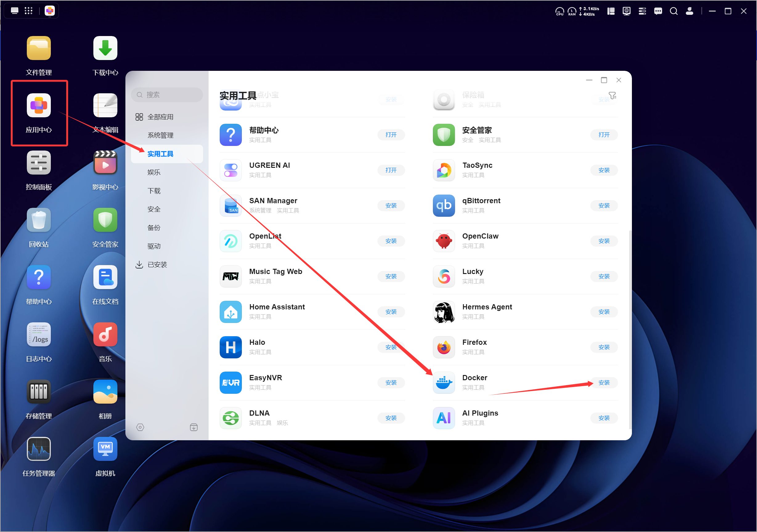Viewport: 757px width, 532px height.
Task: Click the Docker app icon
Action: pos(444,383)
